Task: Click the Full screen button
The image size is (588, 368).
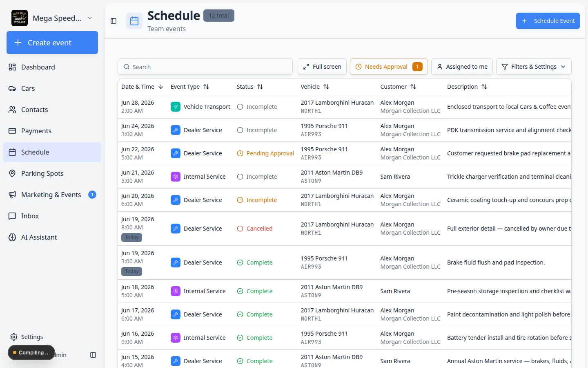Action: coord(322,67)
